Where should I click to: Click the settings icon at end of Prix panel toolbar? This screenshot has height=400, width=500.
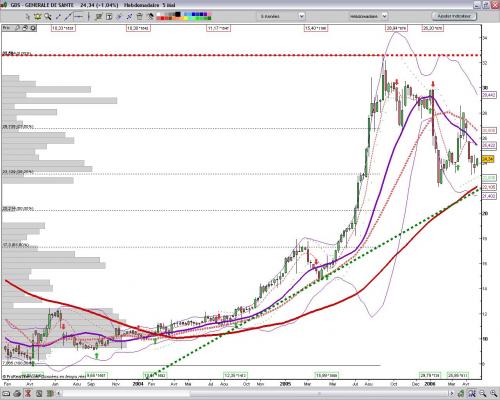point(33,28)
